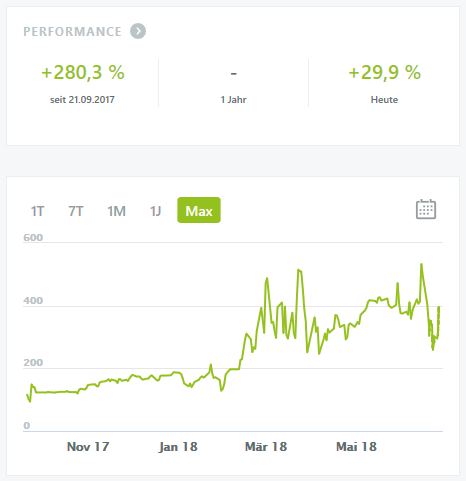Click the Mai 18 axis label

coord(356,447)
